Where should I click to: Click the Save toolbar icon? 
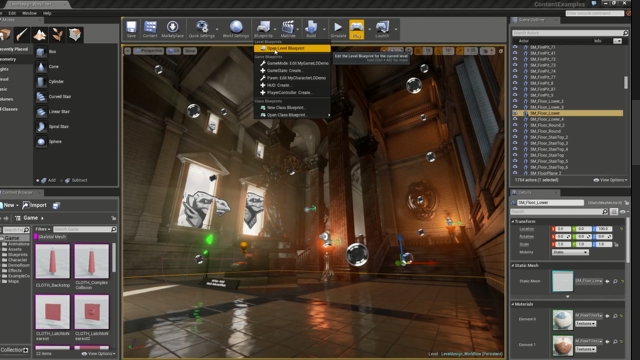131,29
